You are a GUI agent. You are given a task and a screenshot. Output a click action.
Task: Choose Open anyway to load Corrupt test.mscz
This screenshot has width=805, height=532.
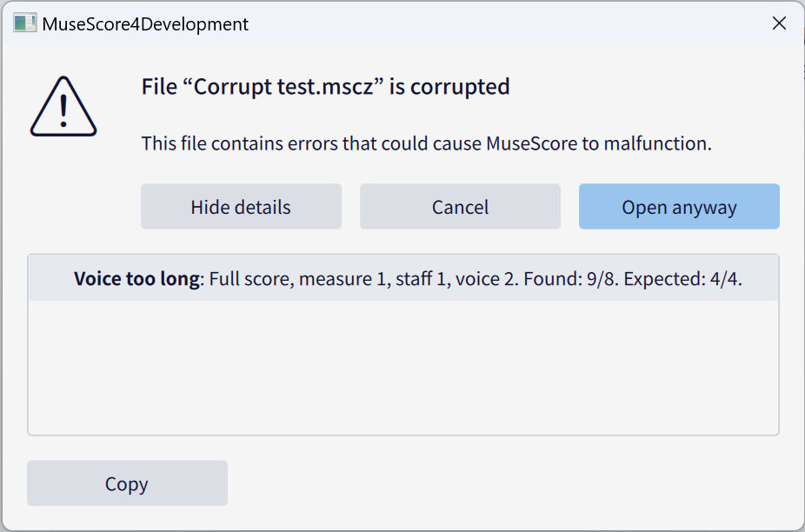tap(679, 206)
